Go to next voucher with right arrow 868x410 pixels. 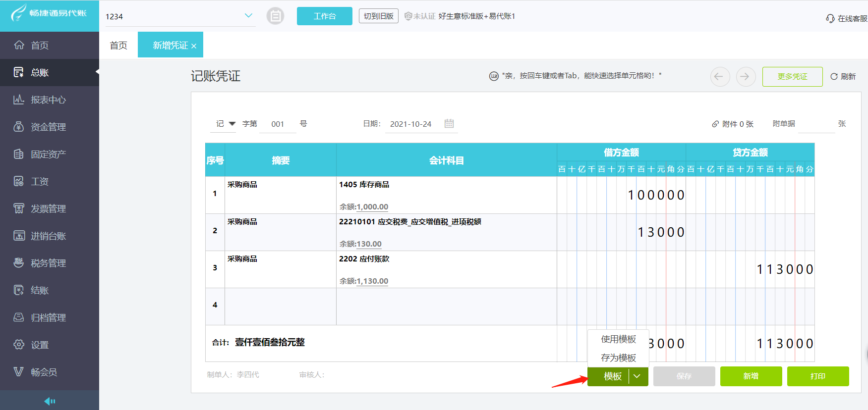point(745,77)
